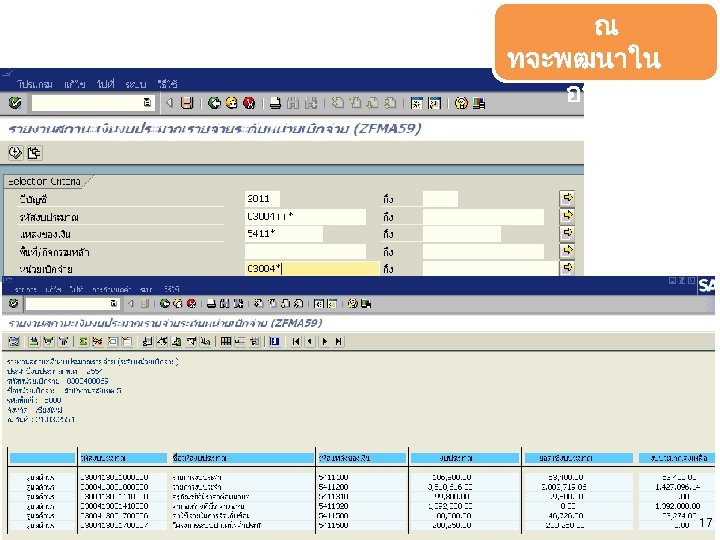Click Create New Session icon in selection screen toolbar
Screen dimensions: 720x540
click(416, 103)
